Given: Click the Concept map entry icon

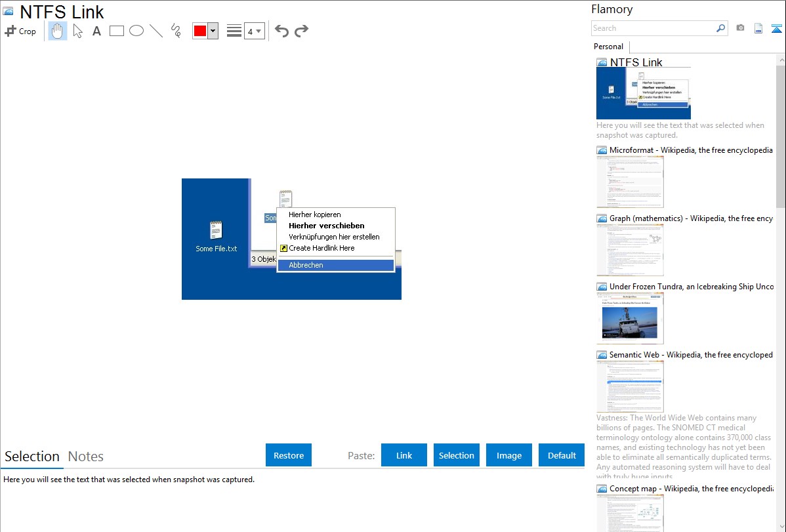Looking at the screenshot, I should 602,489.
